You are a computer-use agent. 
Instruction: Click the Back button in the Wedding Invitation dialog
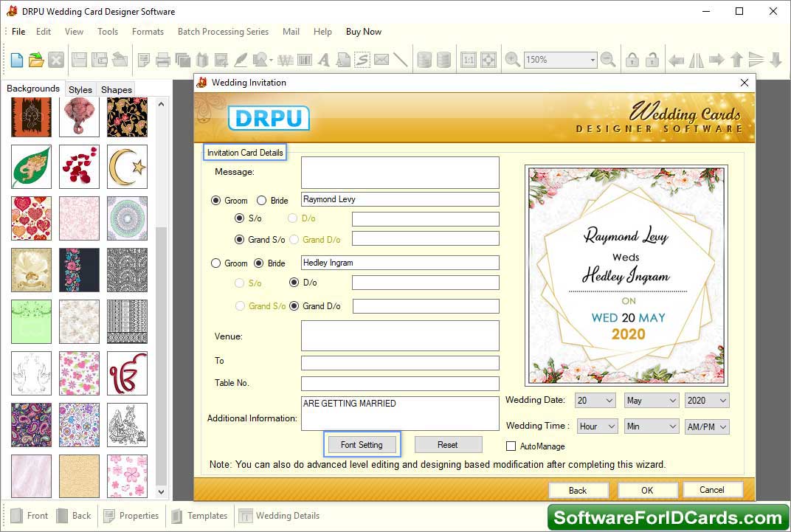pyautogui.click(x=578, y=490)
